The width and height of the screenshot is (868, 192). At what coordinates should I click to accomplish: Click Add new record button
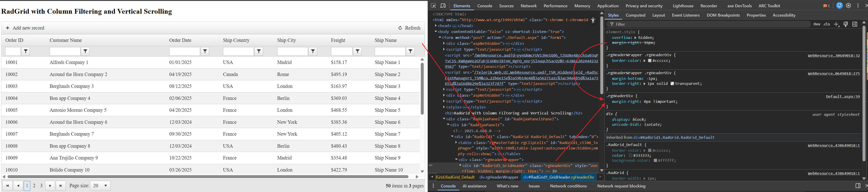(x=25, y=28)
